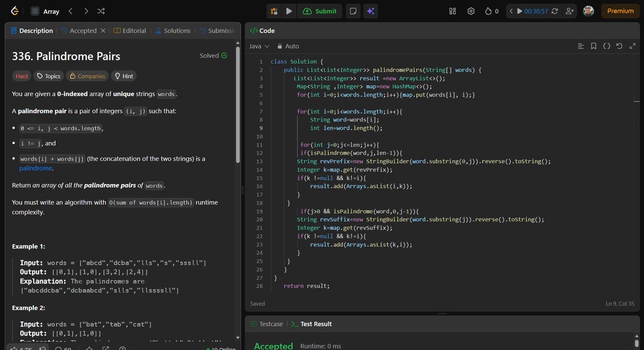This screenshot has height=350, width=644.
Task: Collapse the timer with left chevron
Action: coord(511,11)
